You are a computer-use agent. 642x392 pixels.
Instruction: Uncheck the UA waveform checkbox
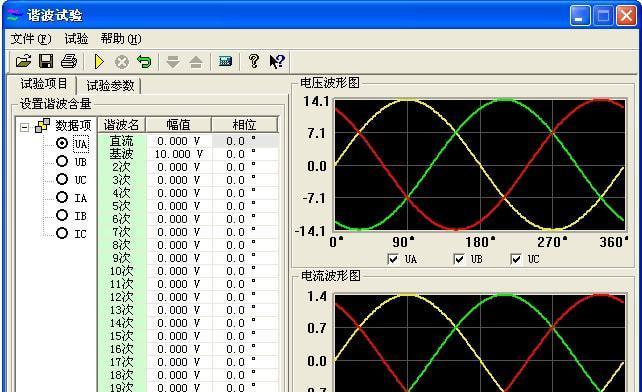pyautogui.click(x=393, y=259)
